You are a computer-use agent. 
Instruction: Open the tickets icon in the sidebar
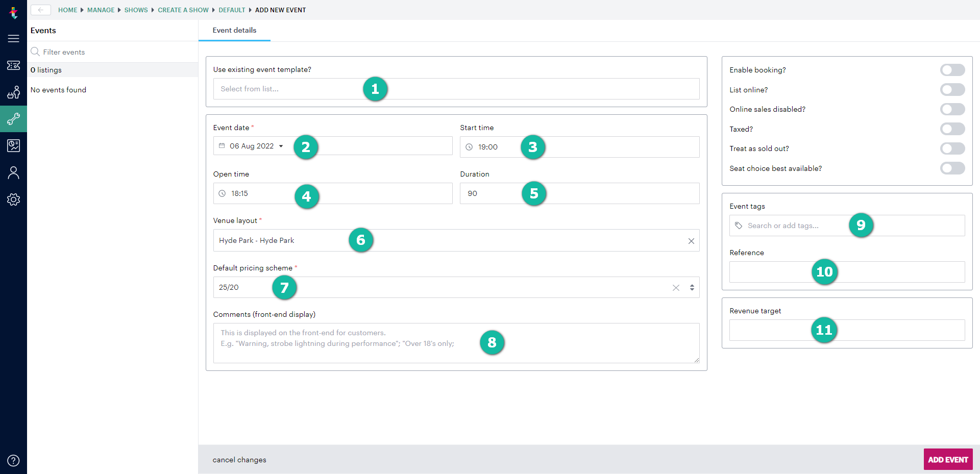(x=14, y=65)
